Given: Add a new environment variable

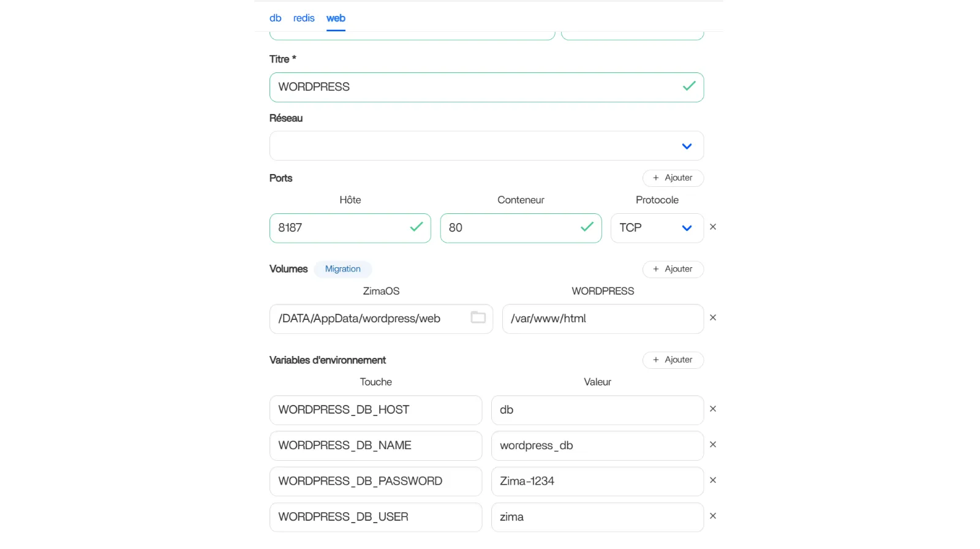Looking at the screenshot, I should (x=673, y=360).
